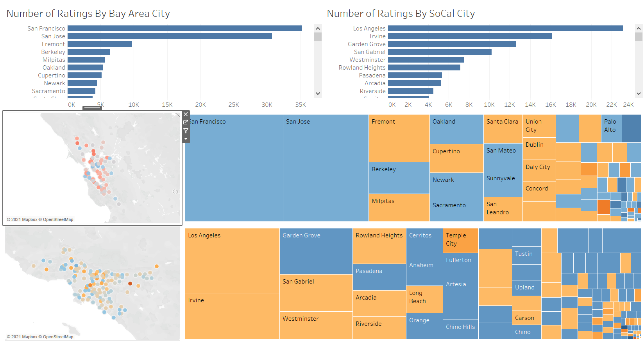Select the San Jose treemap tile

[x=326, y=168]
